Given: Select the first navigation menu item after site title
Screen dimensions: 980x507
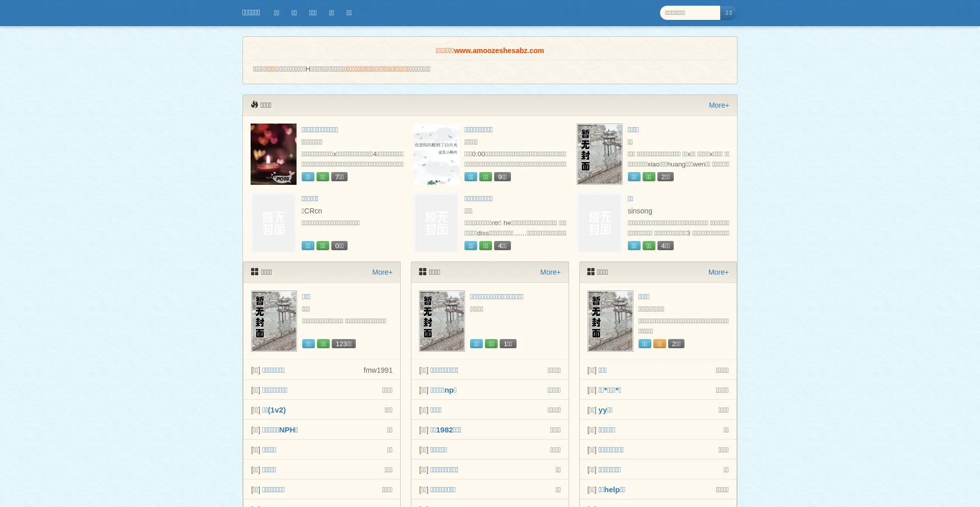Looking at the screenshot, I should 277,13.
